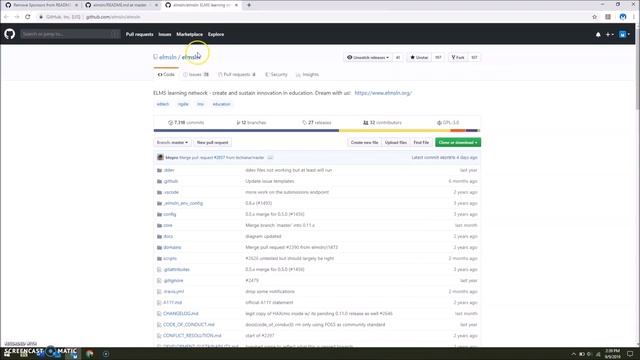The image size is (640, 360).
Task: Click the yellow segment of the language bar
Action: click(395, 131)
